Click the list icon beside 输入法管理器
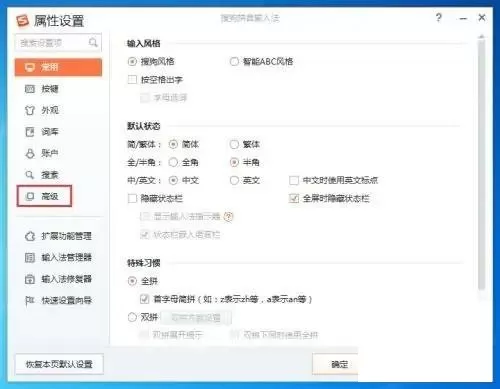This screenshot has width=500, height=389. click(30, 258)
